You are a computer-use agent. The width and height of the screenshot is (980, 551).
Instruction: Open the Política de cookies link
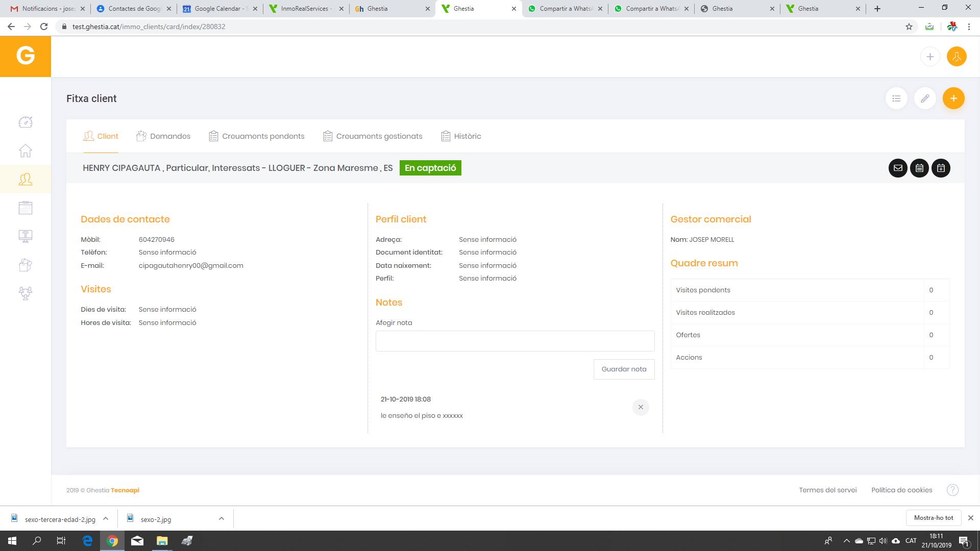point(901,490)
